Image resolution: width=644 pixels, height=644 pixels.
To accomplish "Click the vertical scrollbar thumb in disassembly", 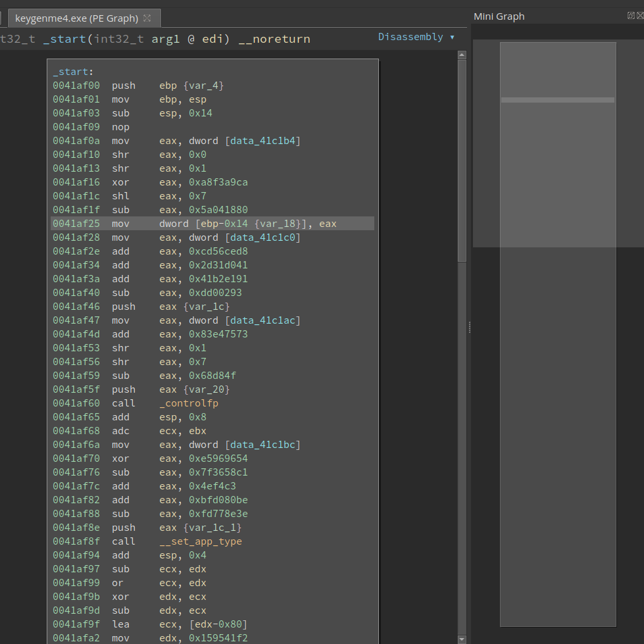I will pyautogui.click(x=462, y=161).
